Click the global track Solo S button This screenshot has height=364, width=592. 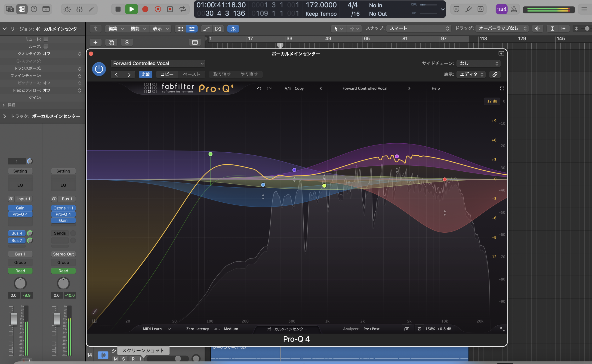coord(127,42)
